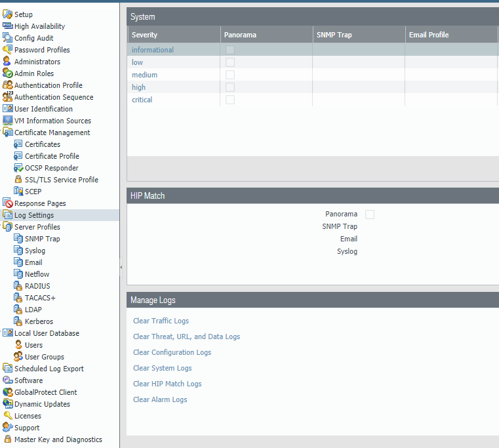Viewport: 499px width, 448px height.
Task: Select Scheduled Log Export in sidebar
Action: 49,369
